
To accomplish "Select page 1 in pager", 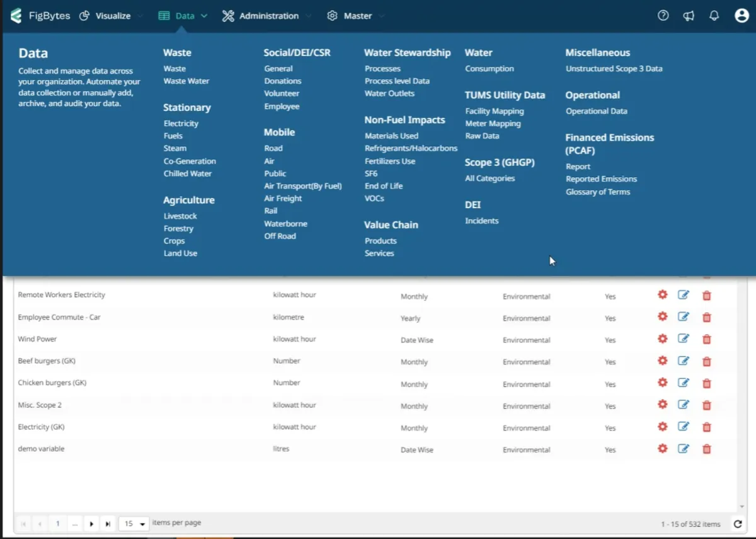I will click(58, 524).
